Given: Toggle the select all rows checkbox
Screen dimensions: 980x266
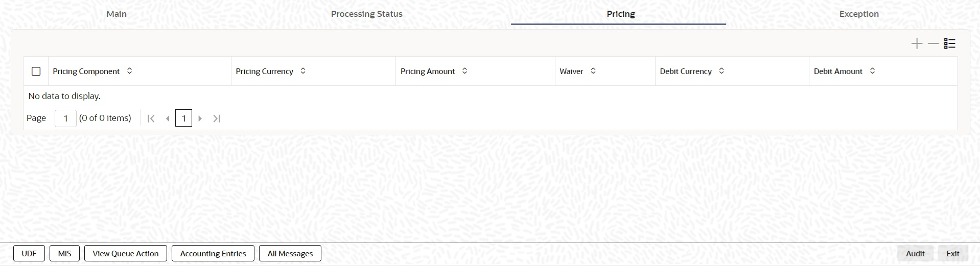Looking at the screenshot, I should [x=36, y=71].
